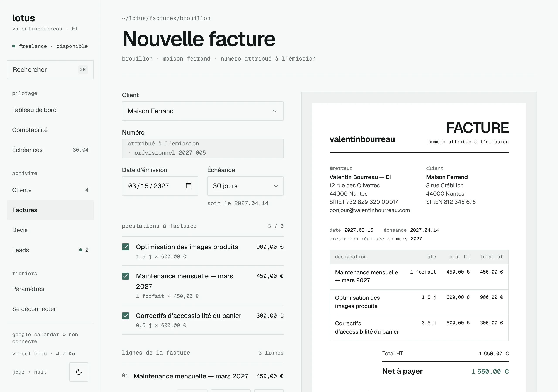
Task: Click the ⌘K shortcut badge
Action: pyautogui.click(x=83, y=70)
